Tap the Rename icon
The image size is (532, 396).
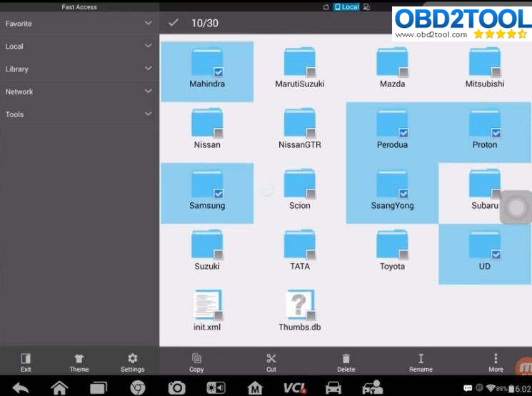point(421,359)
